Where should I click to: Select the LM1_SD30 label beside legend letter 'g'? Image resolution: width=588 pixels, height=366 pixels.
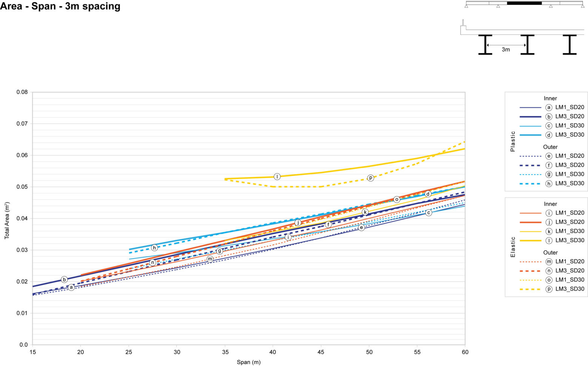coord(569,174)
